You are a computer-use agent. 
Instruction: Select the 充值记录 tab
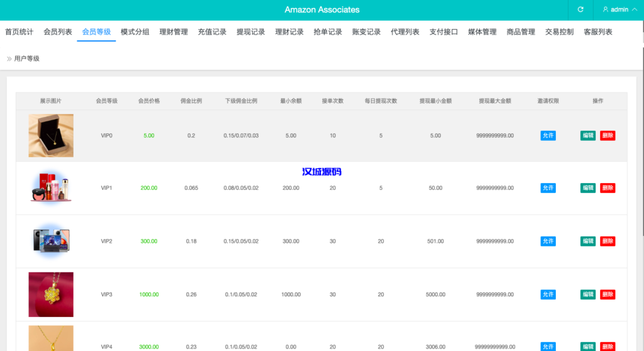[x=212, y=32]
